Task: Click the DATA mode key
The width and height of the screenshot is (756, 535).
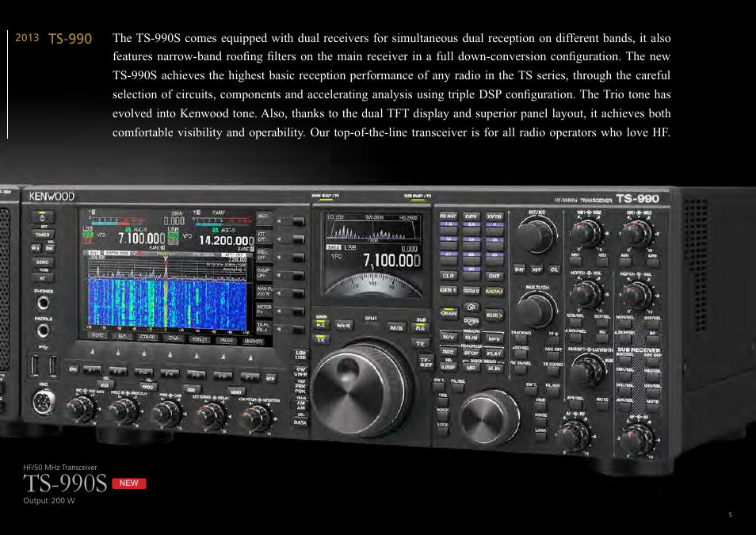Action: click(300, 422)
